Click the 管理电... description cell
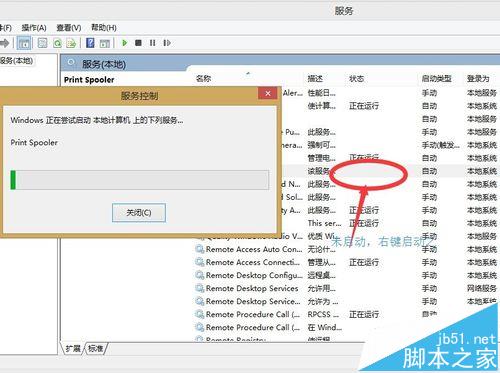This screenshot has height=373, width=500. coord(321,158)
